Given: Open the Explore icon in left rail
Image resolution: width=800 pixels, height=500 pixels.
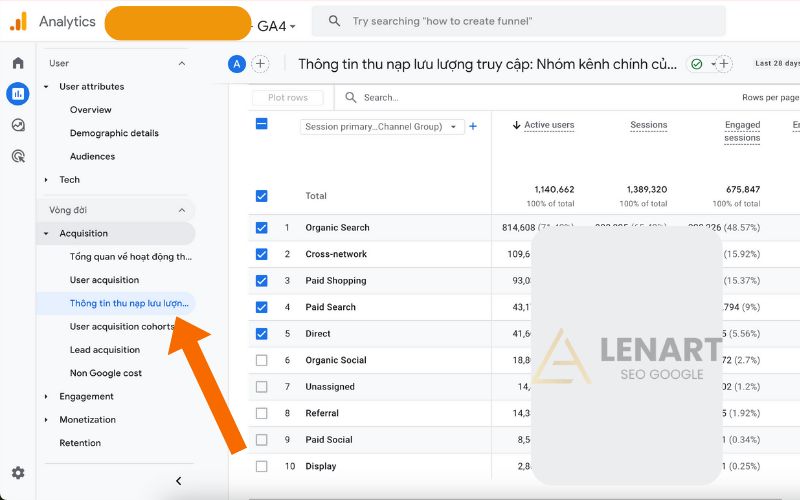Looking at the screenshot, I should pyautogui.click(x=18, y=125).
